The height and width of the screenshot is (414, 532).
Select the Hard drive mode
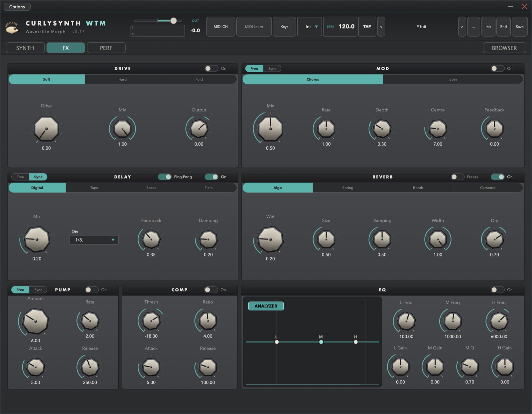click(x=123, y=79)
